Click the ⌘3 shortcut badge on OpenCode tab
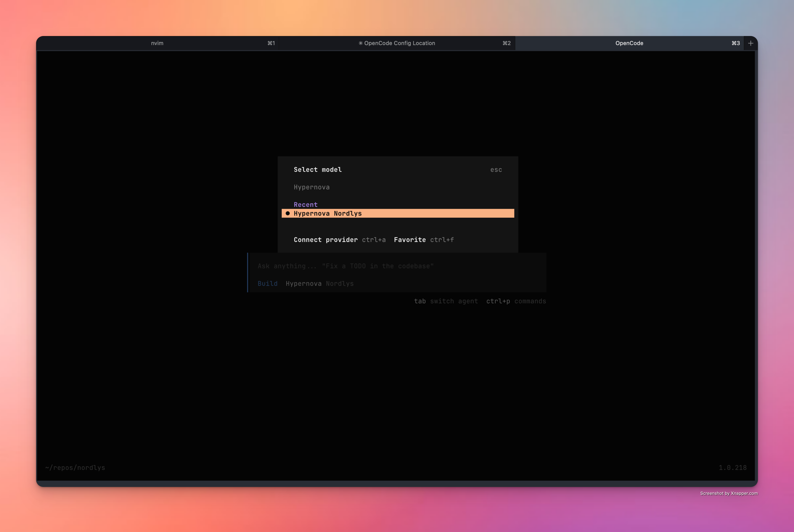The image size is (794, 532). tap(735, 43)
